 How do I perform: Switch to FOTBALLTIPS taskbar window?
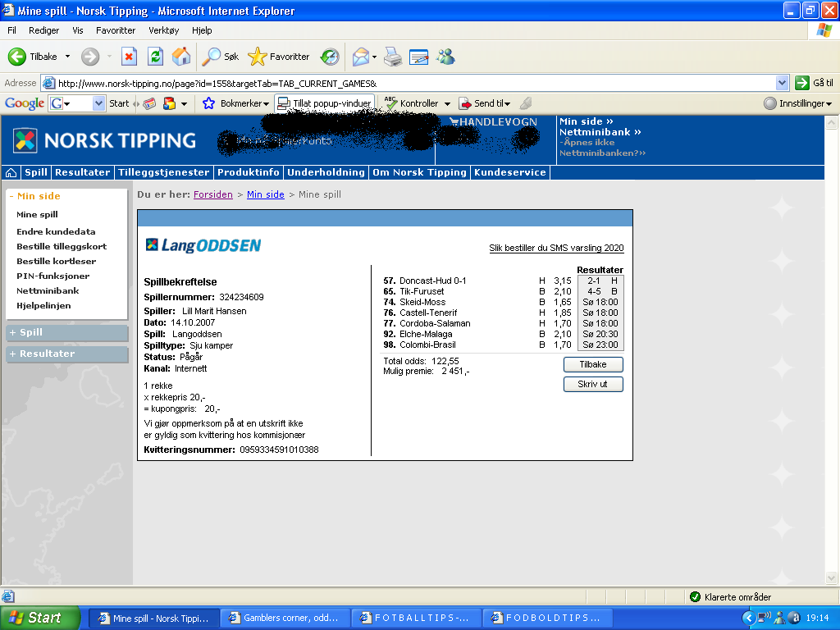coord(415,618)
